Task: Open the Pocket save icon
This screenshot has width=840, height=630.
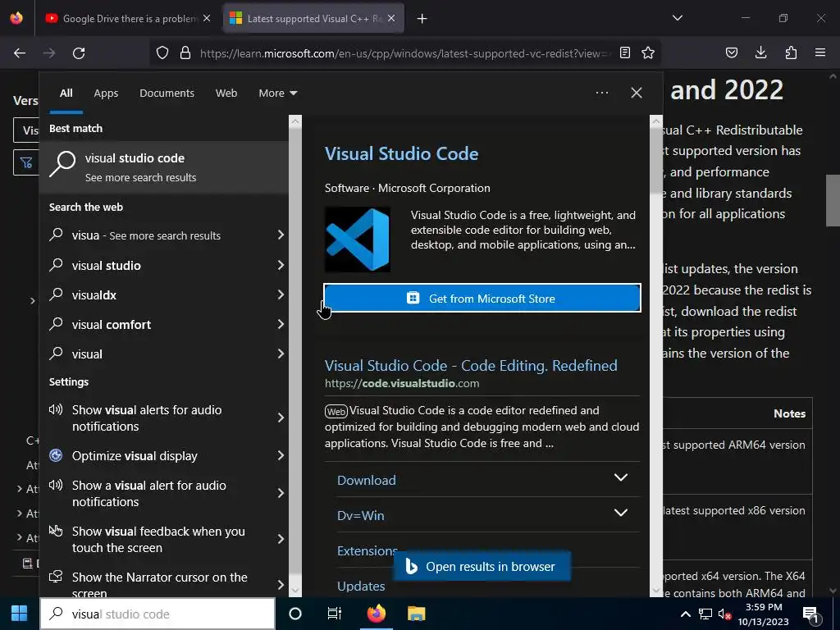Action: [x=731, y=52]
